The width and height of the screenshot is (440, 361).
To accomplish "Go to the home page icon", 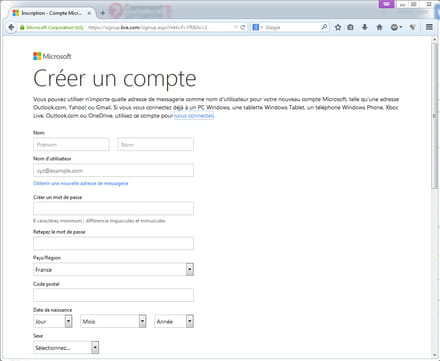I will [x=379, y=27].
